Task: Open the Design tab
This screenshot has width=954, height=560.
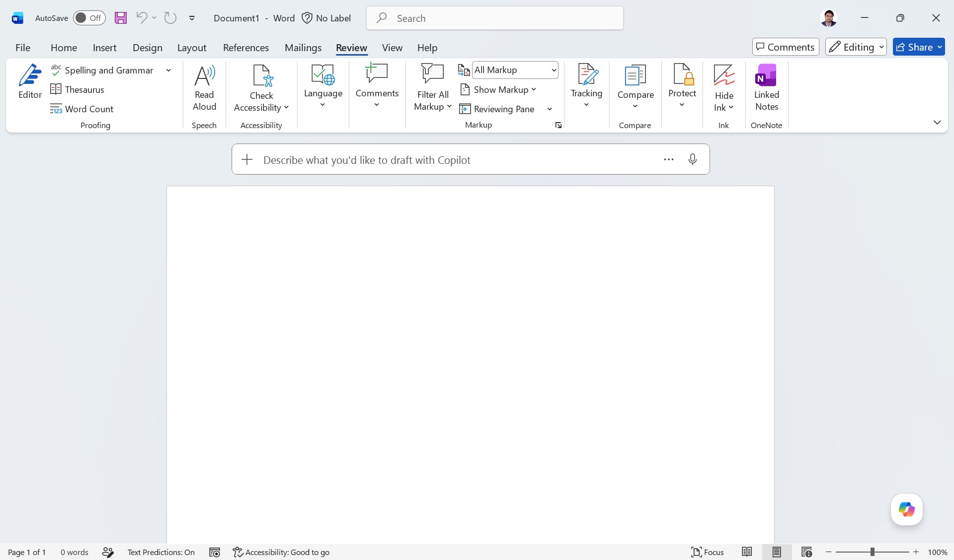Action: [x=147, y=47]
